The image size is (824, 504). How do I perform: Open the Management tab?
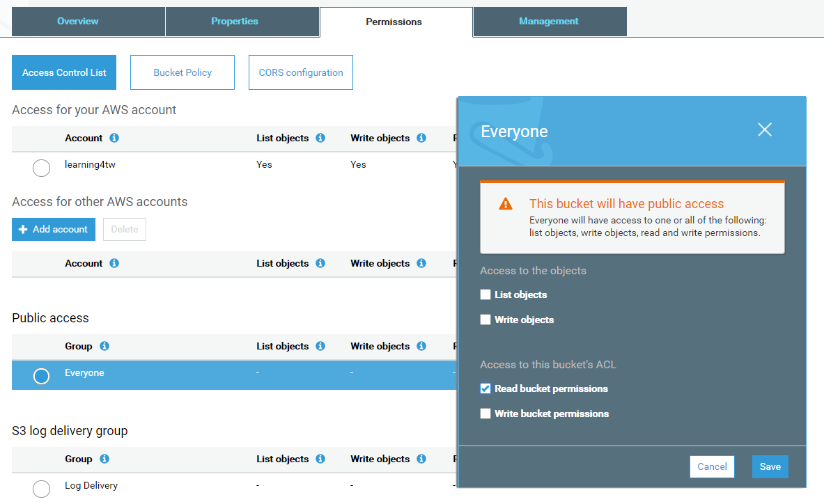click(549, 22)
